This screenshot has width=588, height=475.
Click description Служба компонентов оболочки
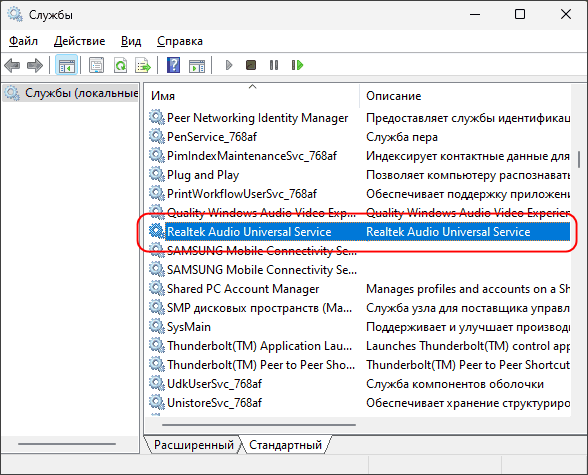(455, 384)
